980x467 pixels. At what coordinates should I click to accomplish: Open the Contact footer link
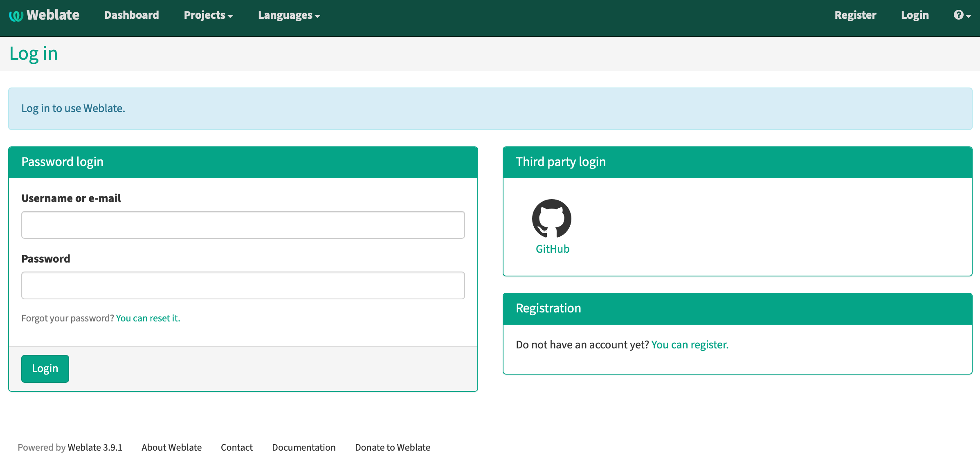237,447
